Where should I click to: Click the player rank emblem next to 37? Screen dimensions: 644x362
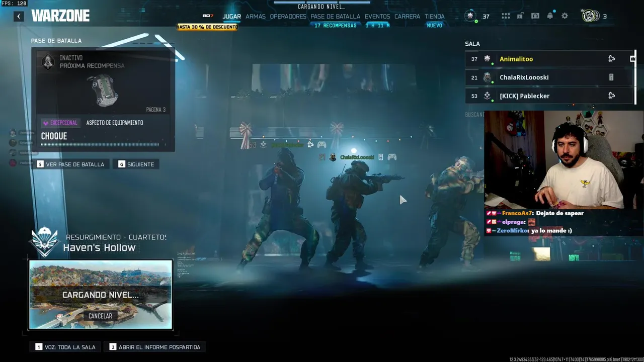coord(470,16)
